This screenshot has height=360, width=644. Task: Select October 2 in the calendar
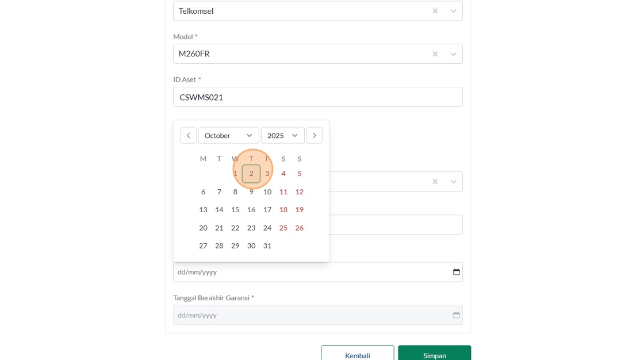click(x=251, y=174)
